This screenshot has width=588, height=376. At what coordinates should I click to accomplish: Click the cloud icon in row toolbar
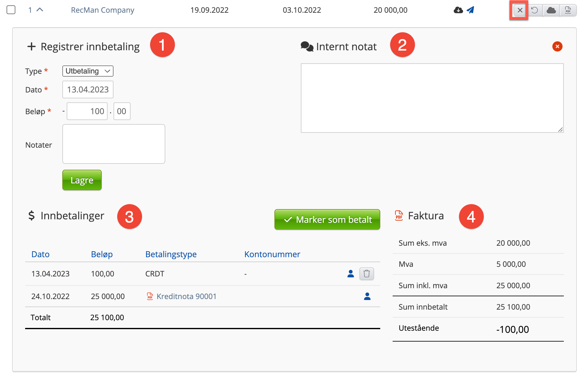[551, 10]
